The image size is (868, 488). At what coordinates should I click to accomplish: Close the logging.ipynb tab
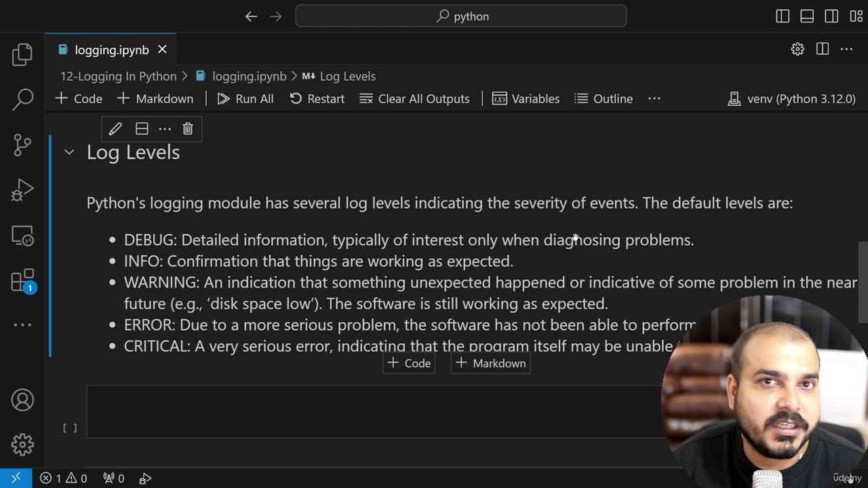162,49
